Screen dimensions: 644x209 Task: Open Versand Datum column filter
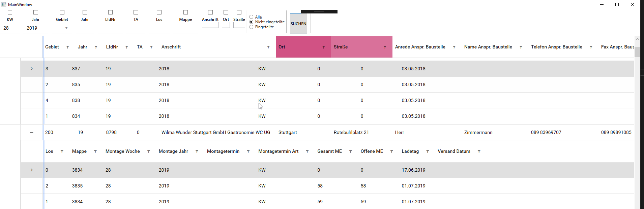(479, 151)
